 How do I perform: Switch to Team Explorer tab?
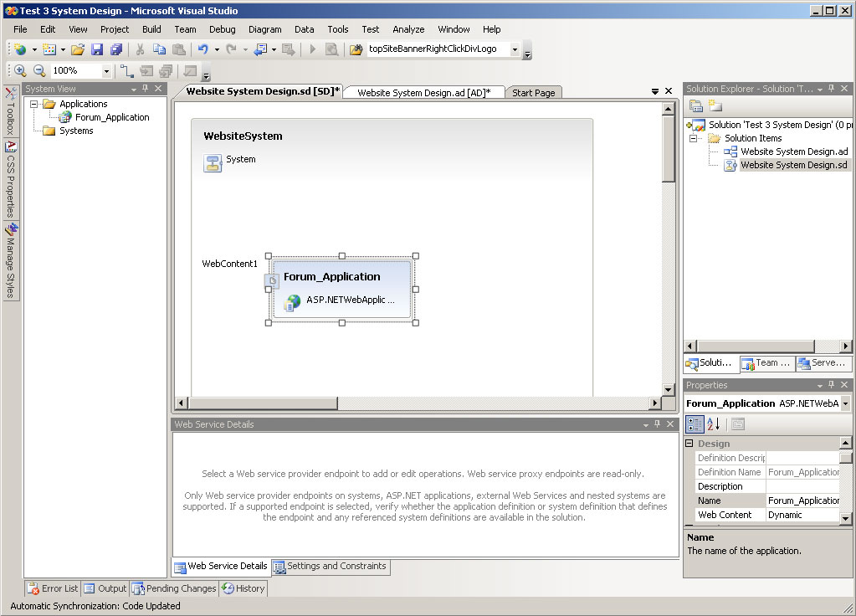tap(766, 363)
